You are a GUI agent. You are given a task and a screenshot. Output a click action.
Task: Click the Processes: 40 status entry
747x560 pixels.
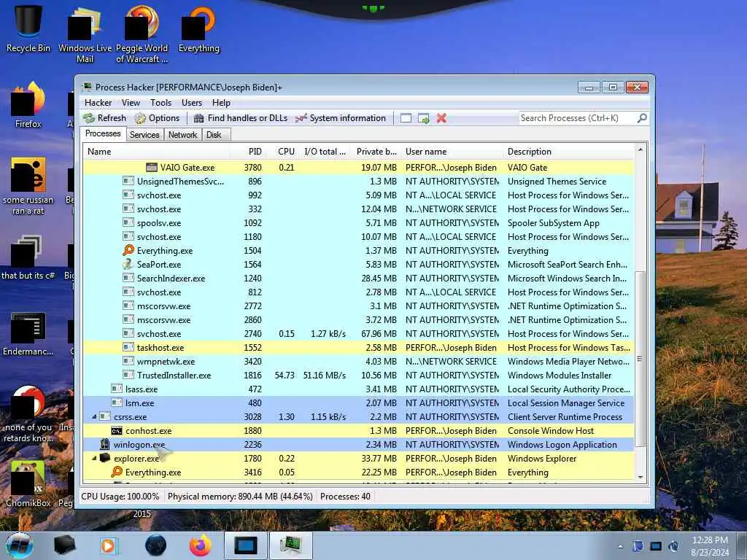tap(345, 496)
